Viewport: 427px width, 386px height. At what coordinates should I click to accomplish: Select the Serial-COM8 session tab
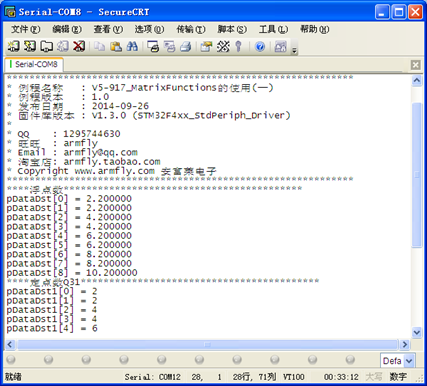tap(34, 64)
